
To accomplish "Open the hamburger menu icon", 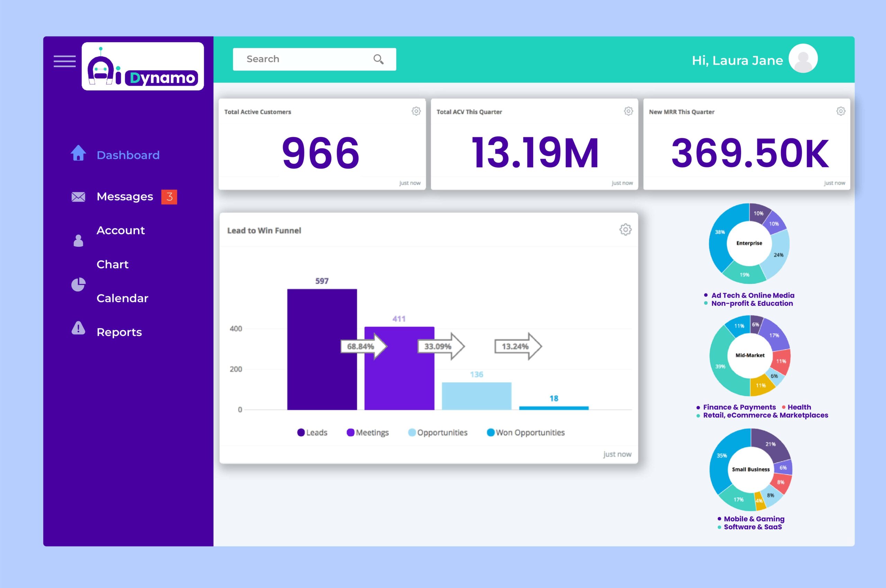I will 64,61.
